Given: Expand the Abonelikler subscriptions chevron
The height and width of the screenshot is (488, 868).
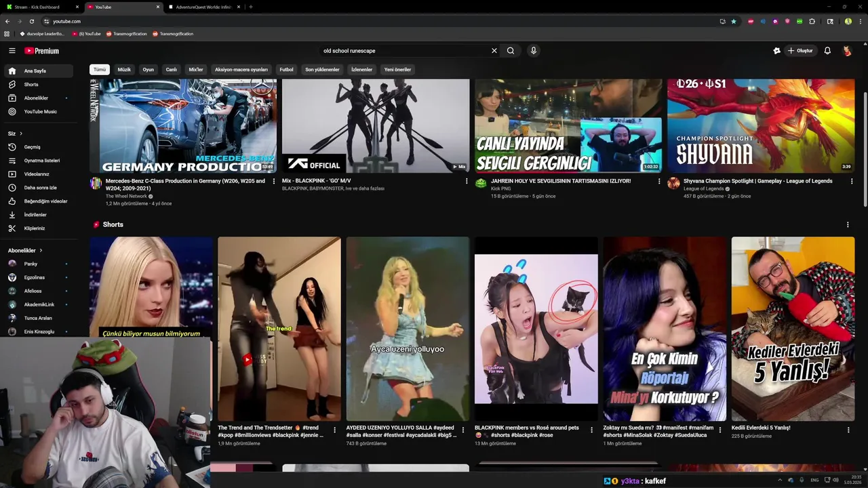Looking at the screenshot, I should pos(41,250).
